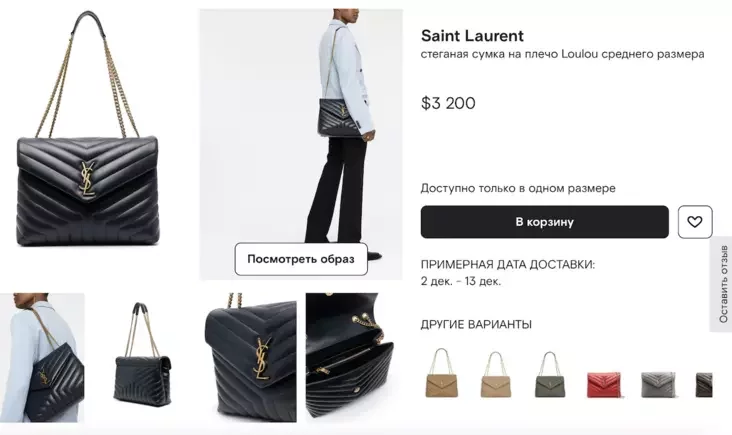Click 'ДРУГИЕ ВАРИАНТЫ' section heading
Viewport: 732px width, 435px height.
(x=476, y=324)
